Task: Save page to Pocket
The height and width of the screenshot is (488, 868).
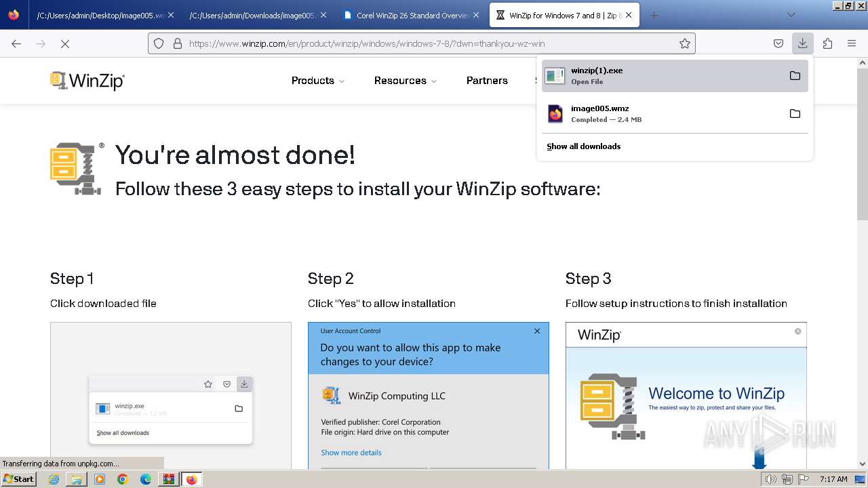Action: coord(778,43)
